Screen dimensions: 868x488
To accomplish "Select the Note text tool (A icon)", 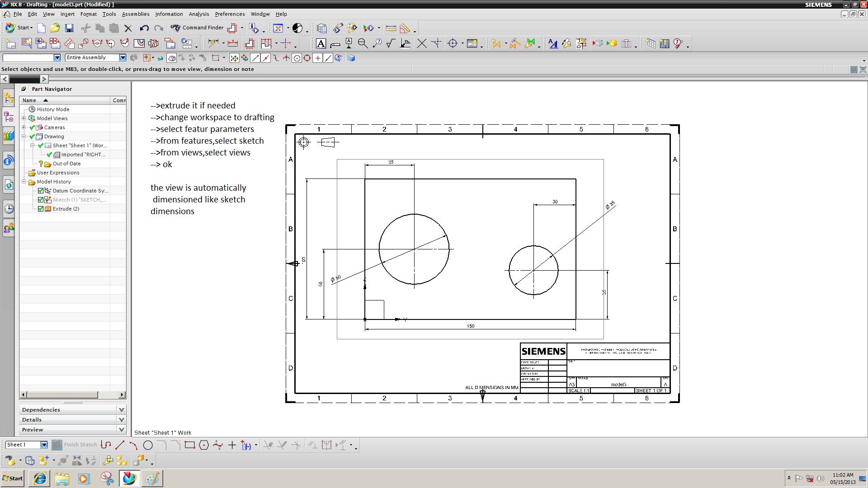I will tap(321, 43).
